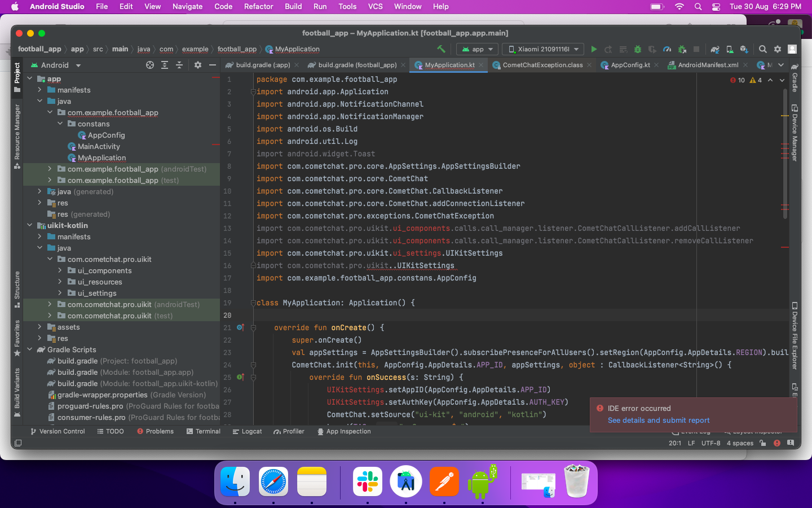Screen dimensions: 812x508
Task: Run the app on Xiaomi device
Action: click(594, 49)
